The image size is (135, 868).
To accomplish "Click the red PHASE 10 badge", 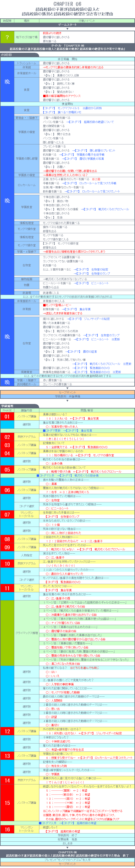I will point(7,563).
